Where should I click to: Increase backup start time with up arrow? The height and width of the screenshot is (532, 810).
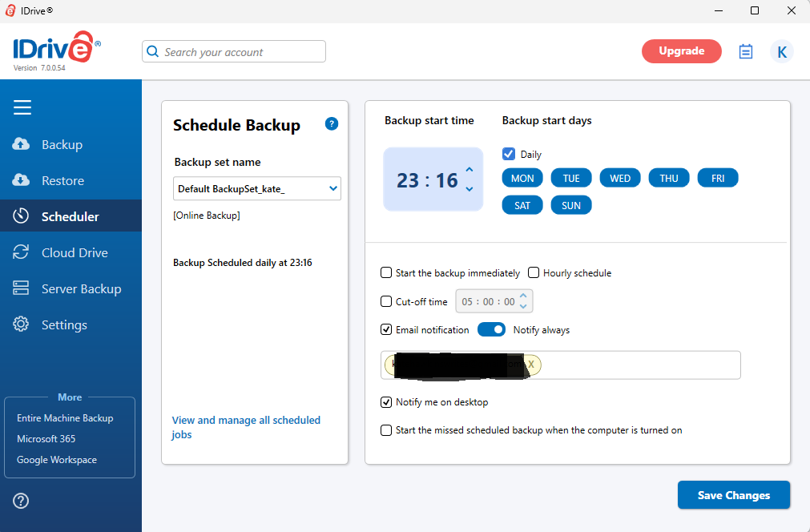(x=470, y=168)
